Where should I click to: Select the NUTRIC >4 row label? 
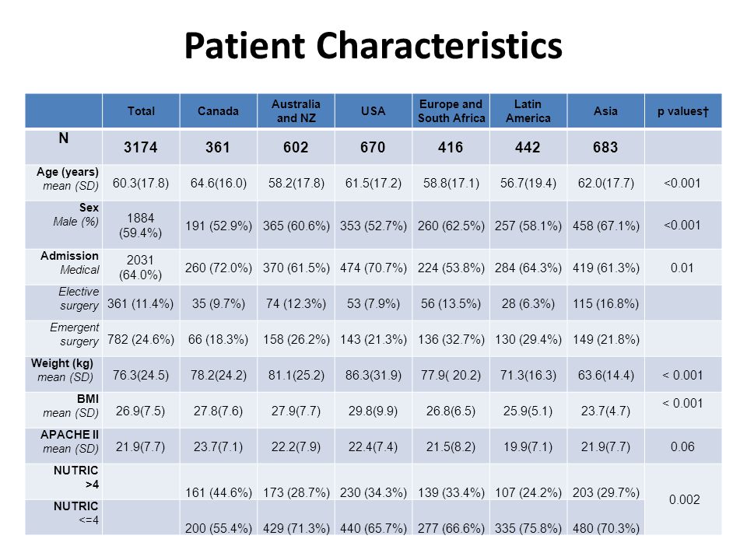tap(75, 477)
